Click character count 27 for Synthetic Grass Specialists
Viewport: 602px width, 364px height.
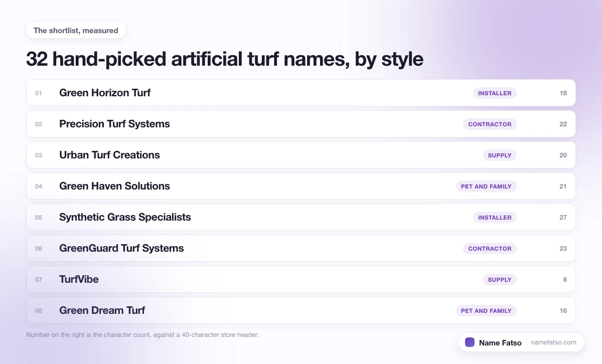tap(563, 217)
